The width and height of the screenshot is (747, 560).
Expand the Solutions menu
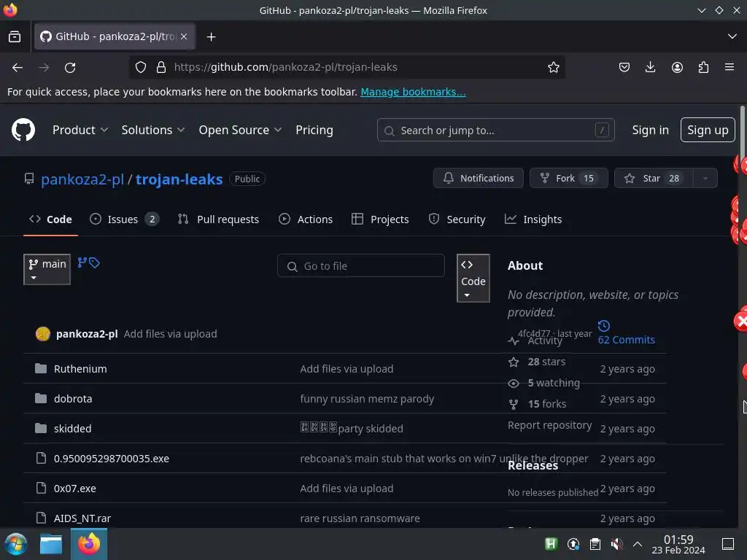pos(153,130)
